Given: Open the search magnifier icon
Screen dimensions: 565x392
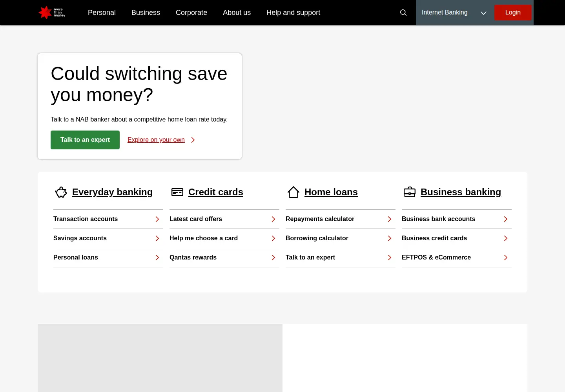Looking at the screenshot, I should [403, 13].
